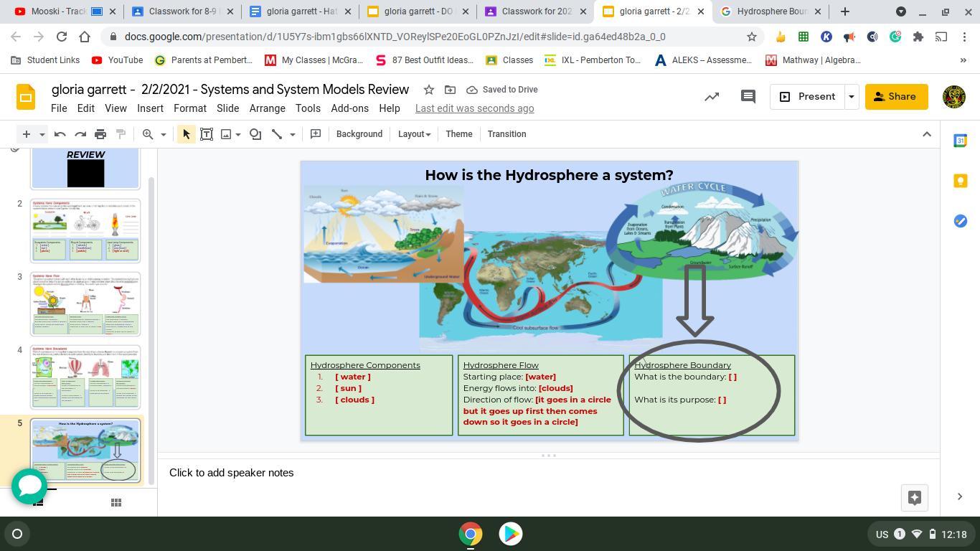This screenshot has height=551, width=980.
Task: Click the yellow Share button
Action: pos(896,96)
